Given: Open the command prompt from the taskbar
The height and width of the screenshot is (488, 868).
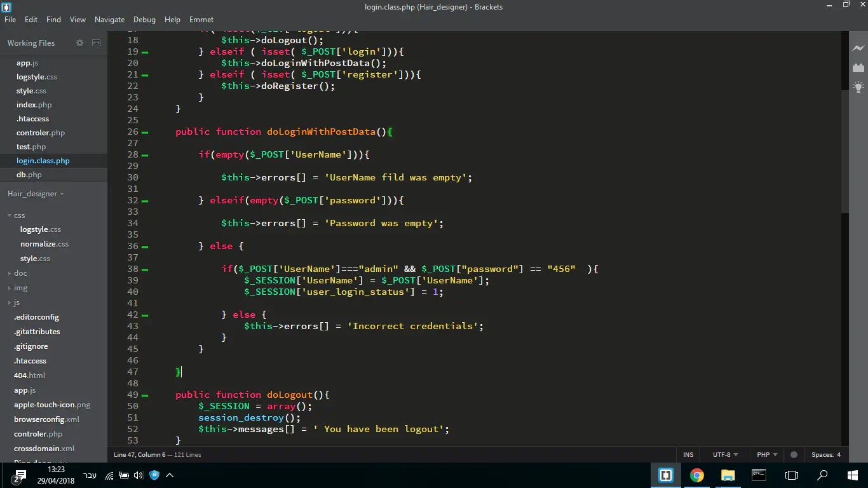Looking at the screenshot, I should [759, 475].
